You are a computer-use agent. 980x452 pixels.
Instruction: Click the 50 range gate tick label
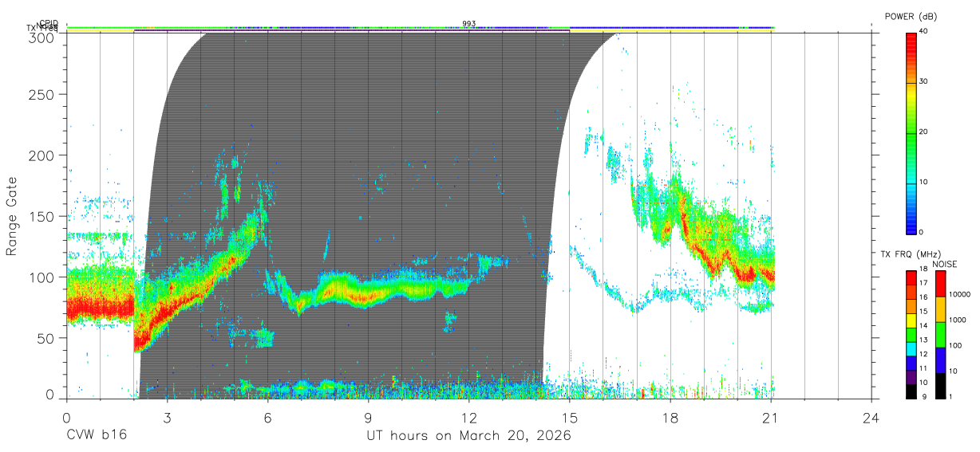tap(47, 338)
